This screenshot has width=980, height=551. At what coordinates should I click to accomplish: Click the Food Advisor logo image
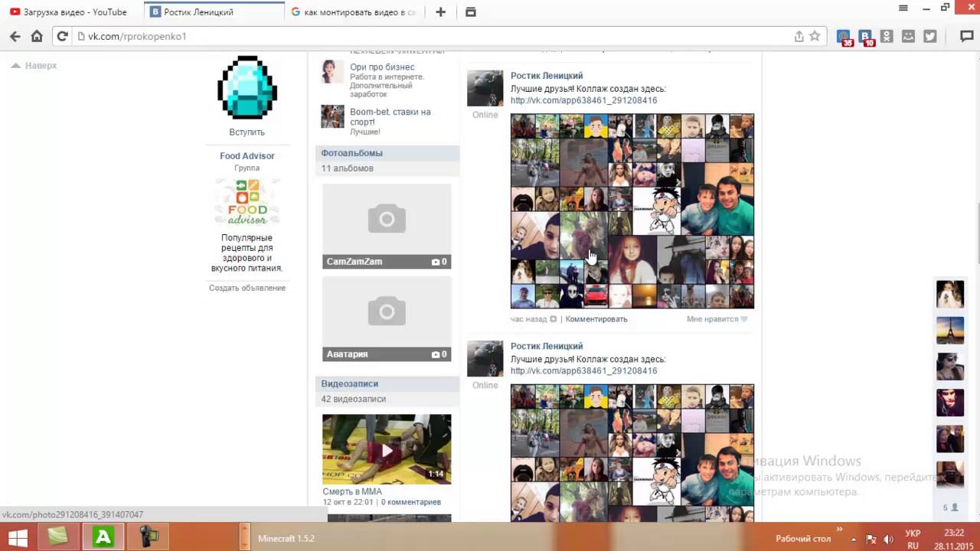click(247, 202)
